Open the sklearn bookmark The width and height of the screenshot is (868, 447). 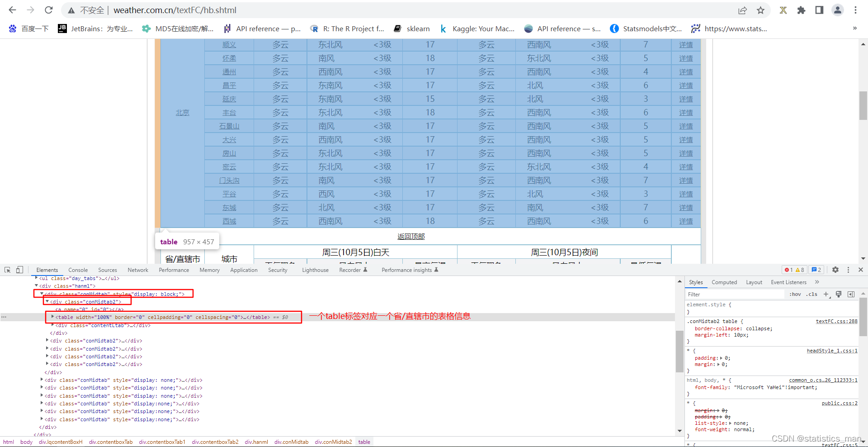(412, 29)
